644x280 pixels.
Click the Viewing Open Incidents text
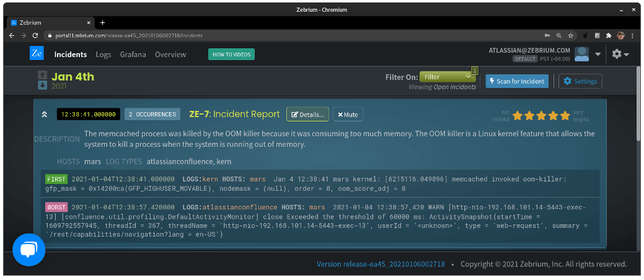tap(443, 87)
